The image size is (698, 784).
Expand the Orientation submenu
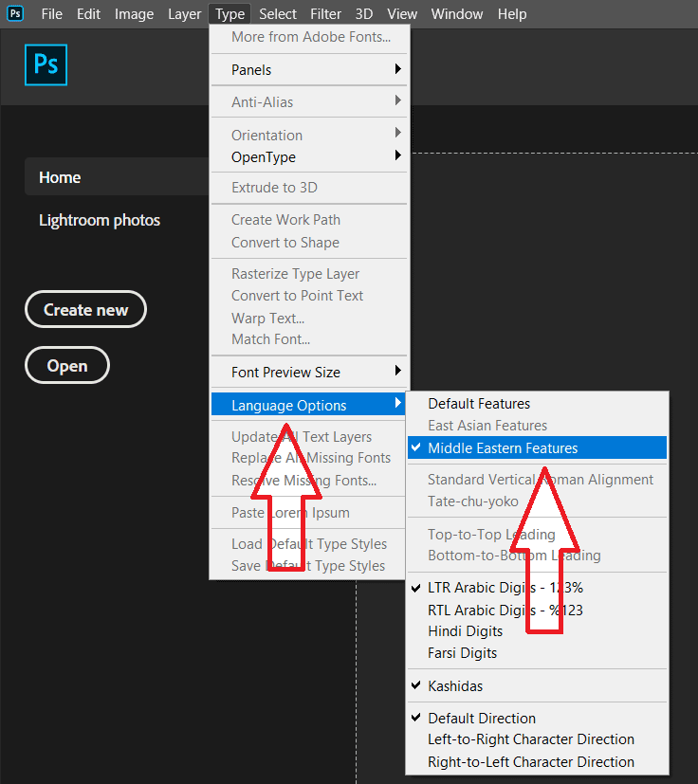click(x=309, y=135)
